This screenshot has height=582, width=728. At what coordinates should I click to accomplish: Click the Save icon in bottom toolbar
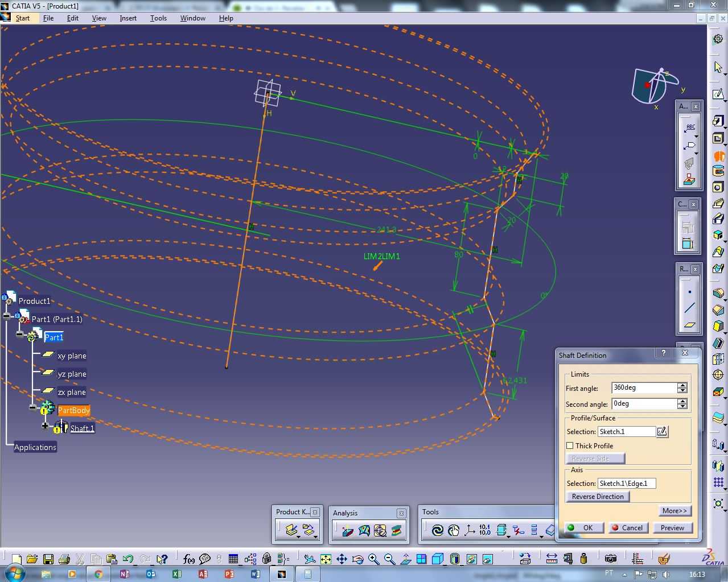(x=48, y=559)
